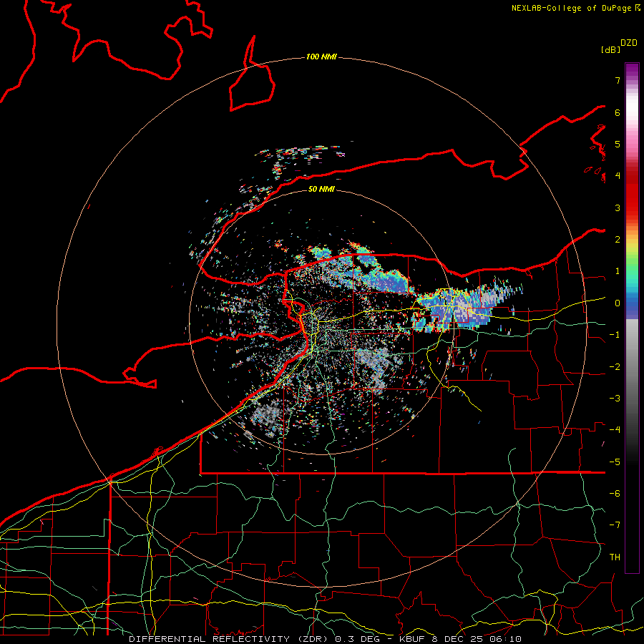Click the -4 dB value on color scale
Image resolution: width=644 pixels, height=644 pixels.
[x=615, y=430]
